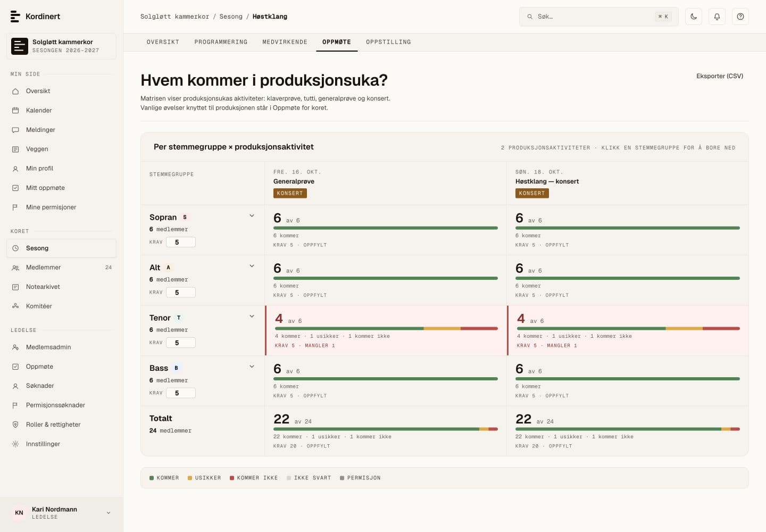
Task: Click the Kalender calendar icon
Action: 15,111
